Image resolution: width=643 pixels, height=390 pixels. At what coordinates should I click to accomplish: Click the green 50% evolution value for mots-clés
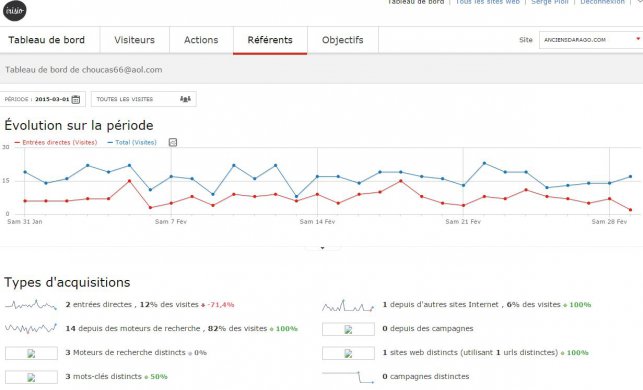pos(159,376)
